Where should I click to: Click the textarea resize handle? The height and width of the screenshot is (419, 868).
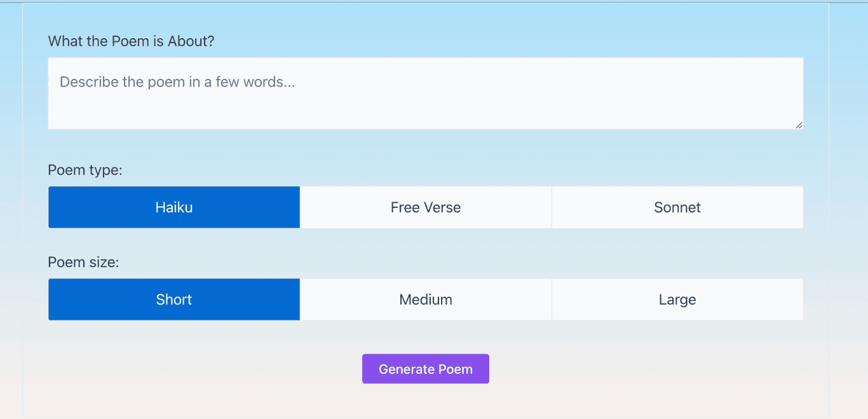coord(799,125)
